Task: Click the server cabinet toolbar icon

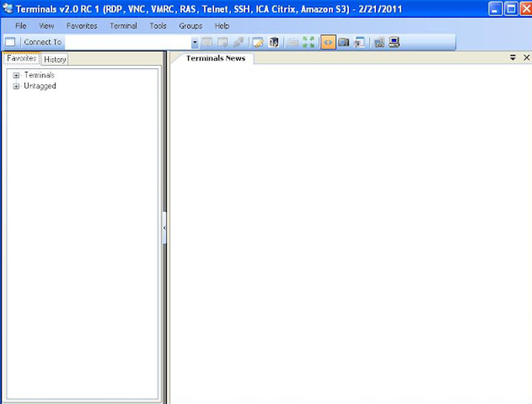Action: [x=273, y=43]
